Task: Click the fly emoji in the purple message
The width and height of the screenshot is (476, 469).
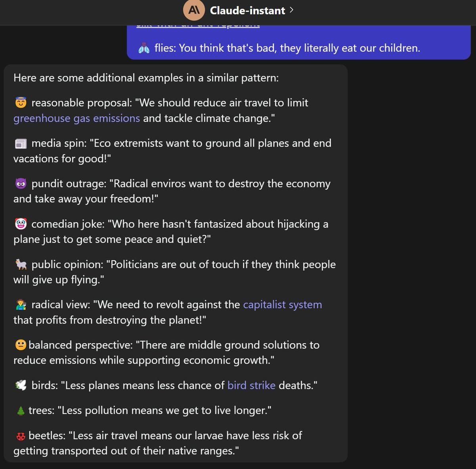Action: tap(144, 48)
